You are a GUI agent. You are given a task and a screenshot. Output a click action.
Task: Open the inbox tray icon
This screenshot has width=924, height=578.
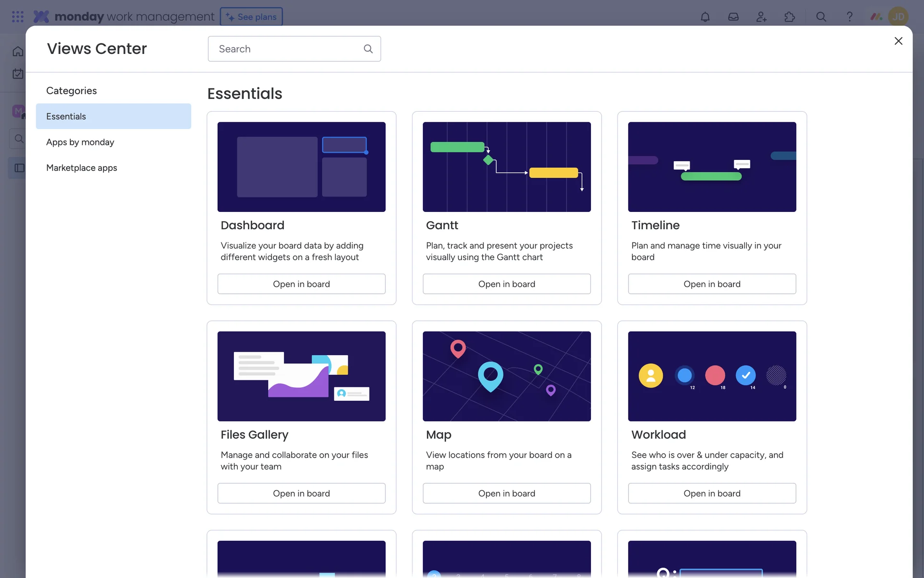coord(733,17)
